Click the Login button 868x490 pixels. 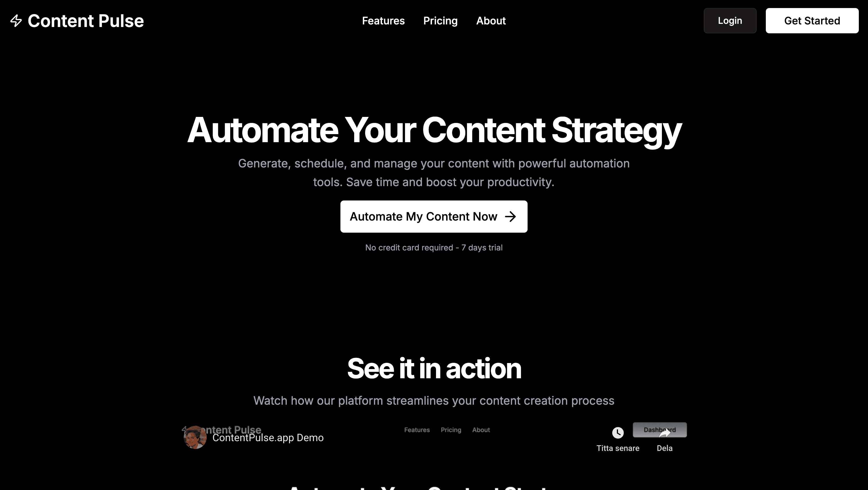pos(730,20)
